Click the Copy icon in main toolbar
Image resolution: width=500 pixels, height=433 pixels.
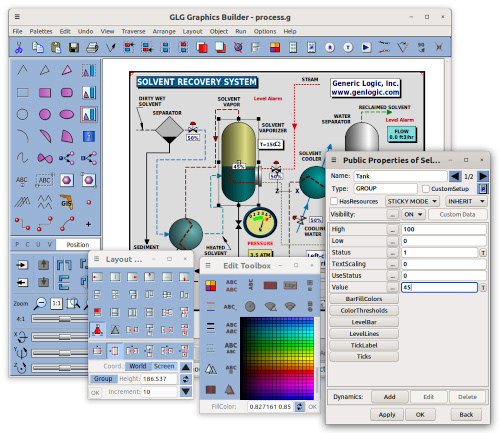[38, 47]
